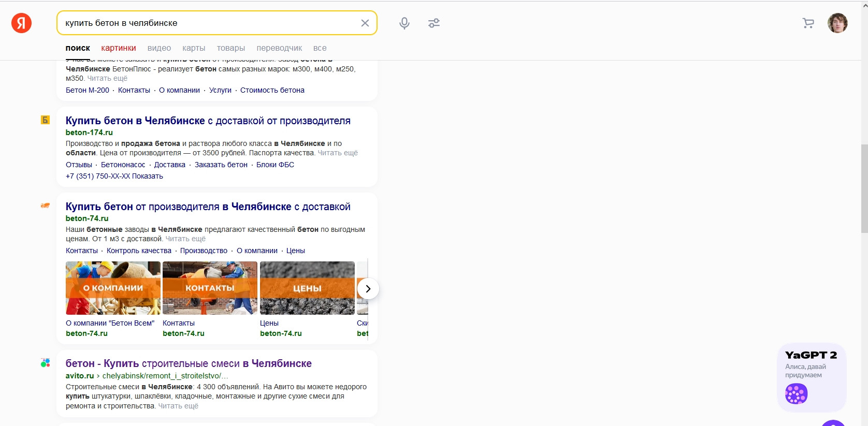Click the page vertical scrollbar
This screenshot has height=426, width=868.
tap(864, 189)
